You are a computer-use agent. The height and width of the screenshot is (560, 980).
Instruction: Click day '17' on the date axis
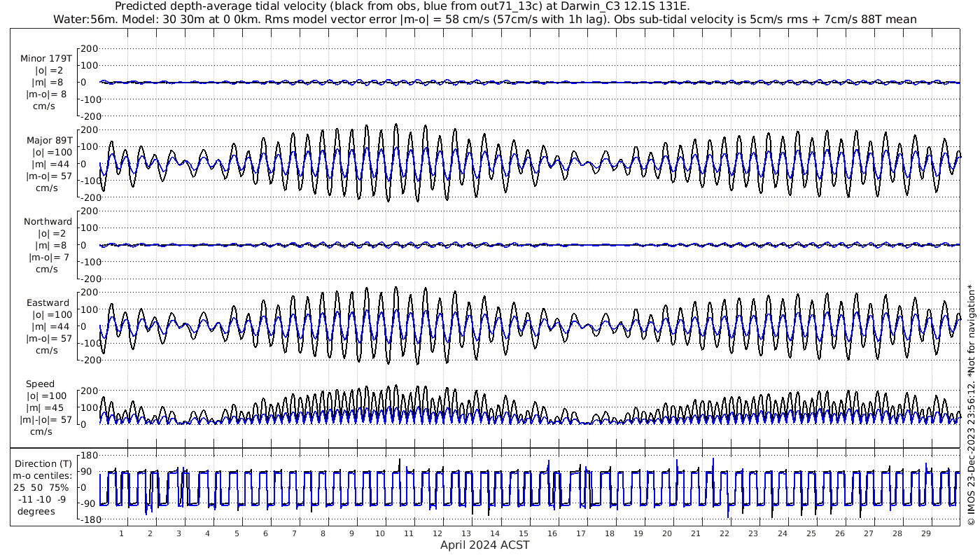(581, 533)
